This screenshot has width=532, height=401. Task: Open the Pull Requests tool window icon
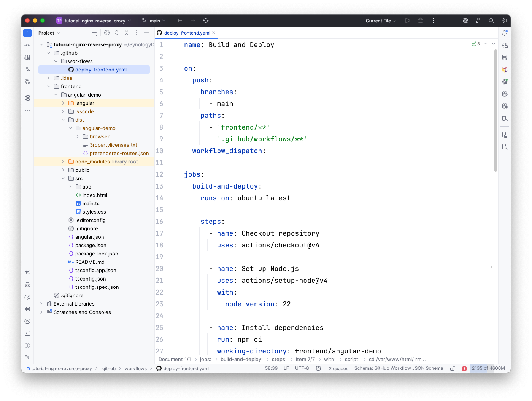click(x=27, y=82)
